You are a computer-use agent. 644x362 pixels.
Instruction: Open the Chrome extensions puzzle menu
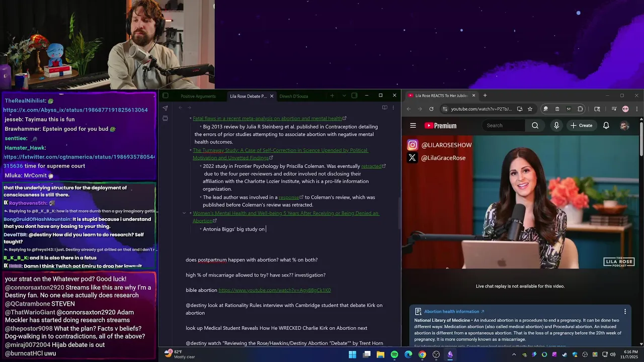(x=580, y=109)
